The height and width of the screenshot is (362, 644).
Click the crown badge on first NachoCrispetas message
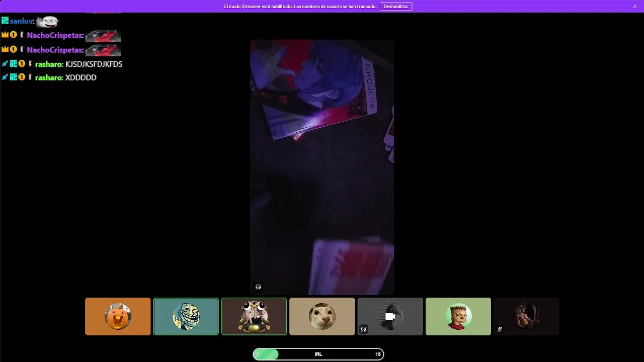click(5, 35)
